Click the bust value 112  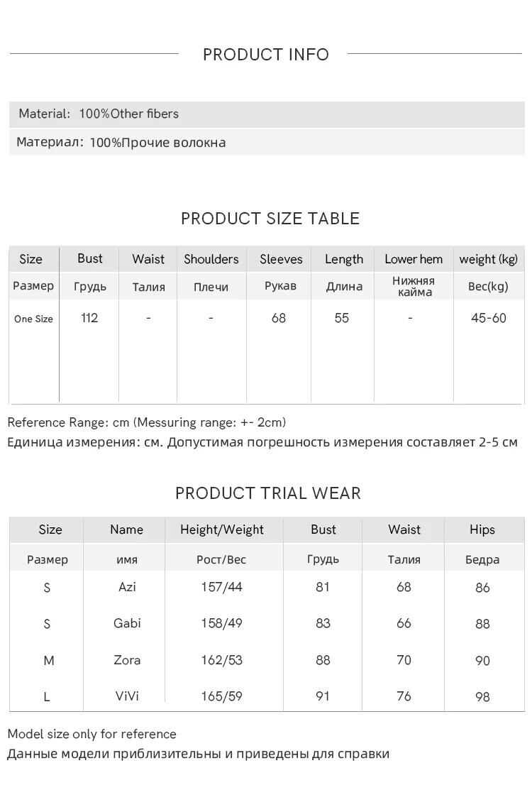coord(89,318)
